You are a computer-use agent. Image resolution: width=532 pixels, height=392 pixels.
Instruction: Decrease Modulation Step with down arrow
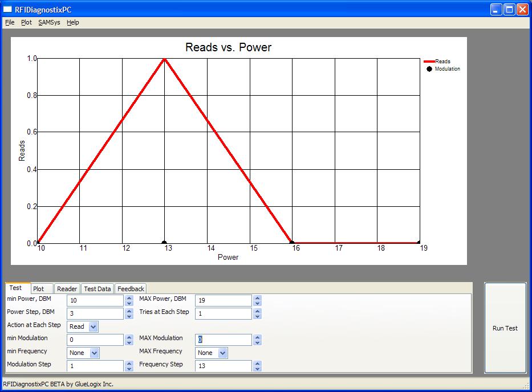click(129, 369)
